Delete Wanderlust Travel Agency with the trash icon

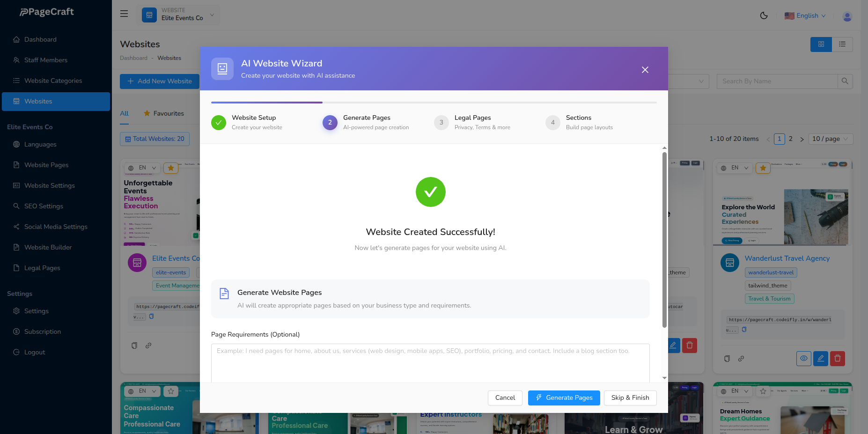click(838, 358)
